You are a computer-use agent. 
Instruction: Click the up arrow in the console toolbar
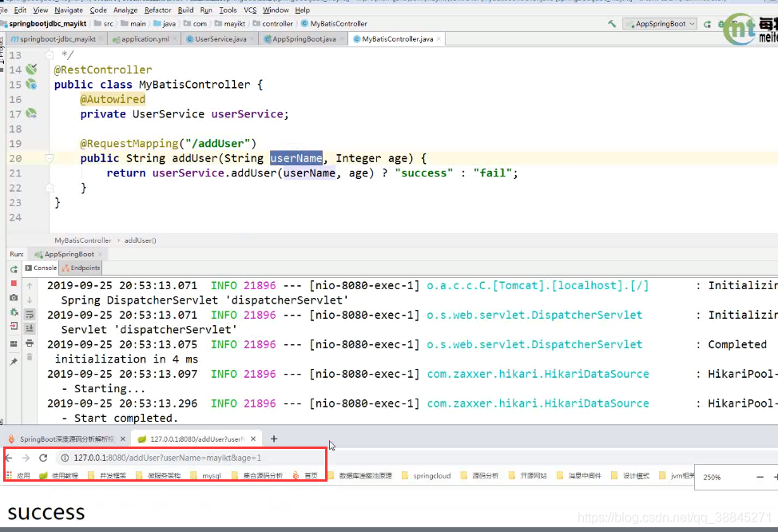tap(30, 286)
